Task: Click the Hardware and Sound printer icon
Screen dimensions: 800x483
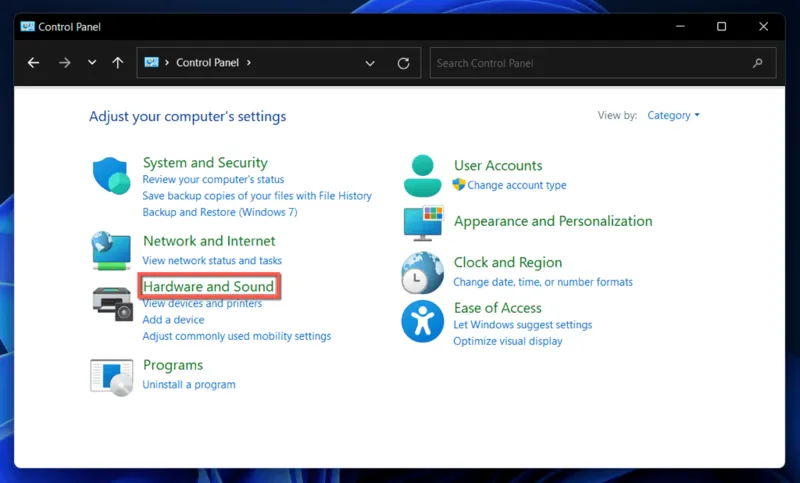Action: [112, 303]
